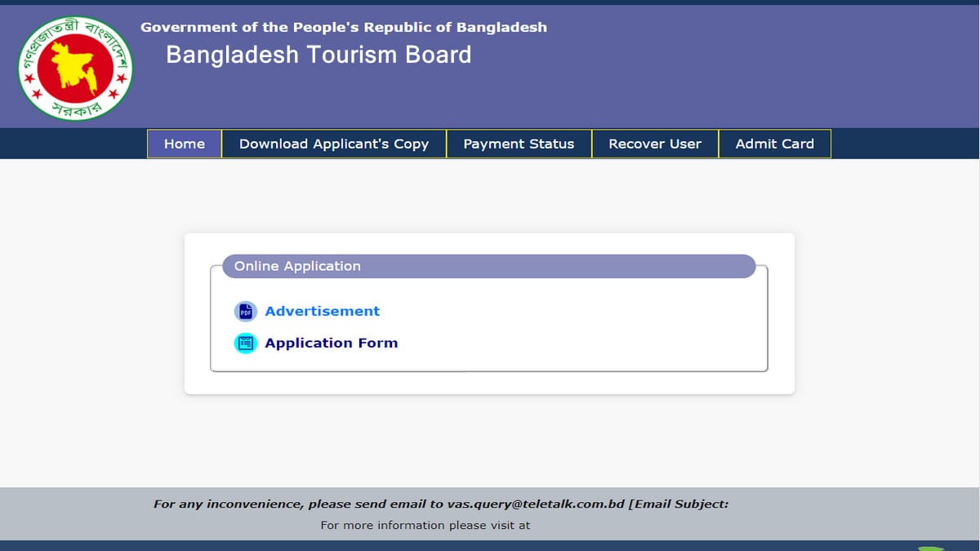The image size is (980, 551).
Task: Click the 'Email Subject:' footer text
Action: 681,504
